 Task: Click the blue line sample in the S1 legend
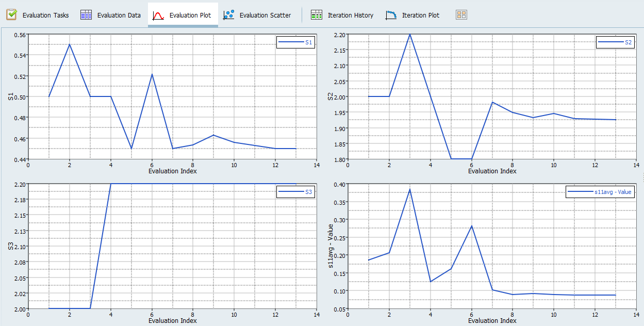point(291,42)
